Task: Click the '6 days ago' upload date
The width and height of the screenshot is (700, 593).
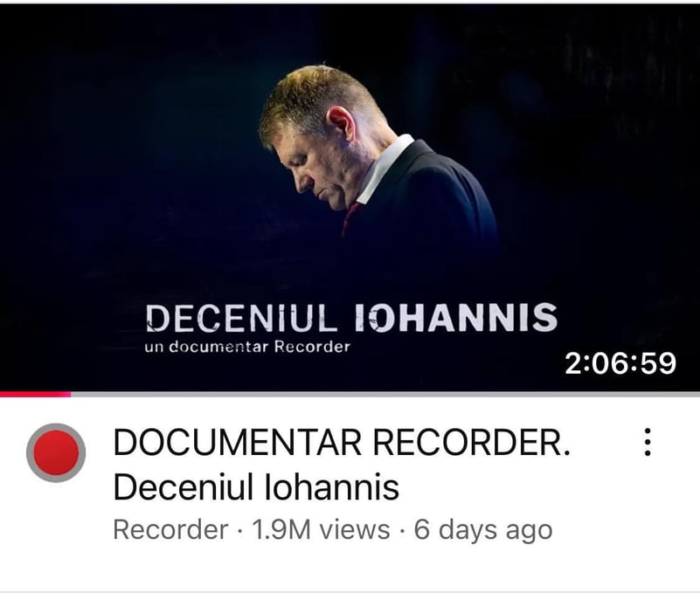Action: click(483, 530)
